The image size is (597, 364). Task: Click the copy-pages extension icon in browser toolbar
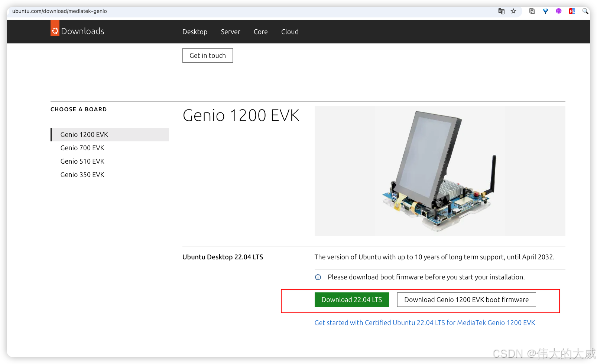[x=532, y=11]
